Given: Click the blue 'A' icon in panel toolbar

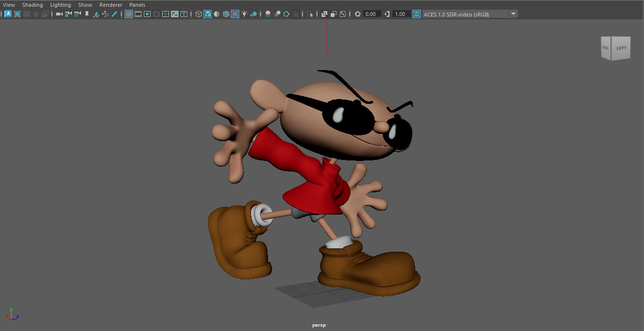Looking at the screenshot, I should coord(8,14).
